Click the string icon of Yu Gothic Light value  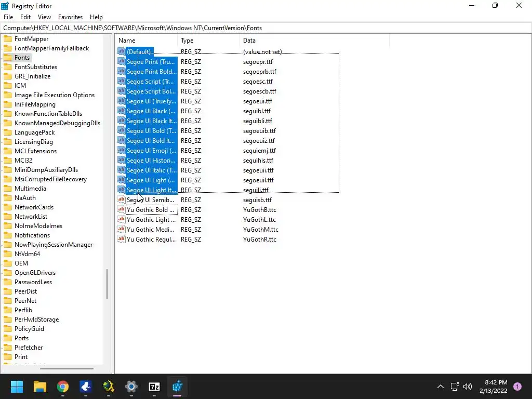(x=121, y=219)
